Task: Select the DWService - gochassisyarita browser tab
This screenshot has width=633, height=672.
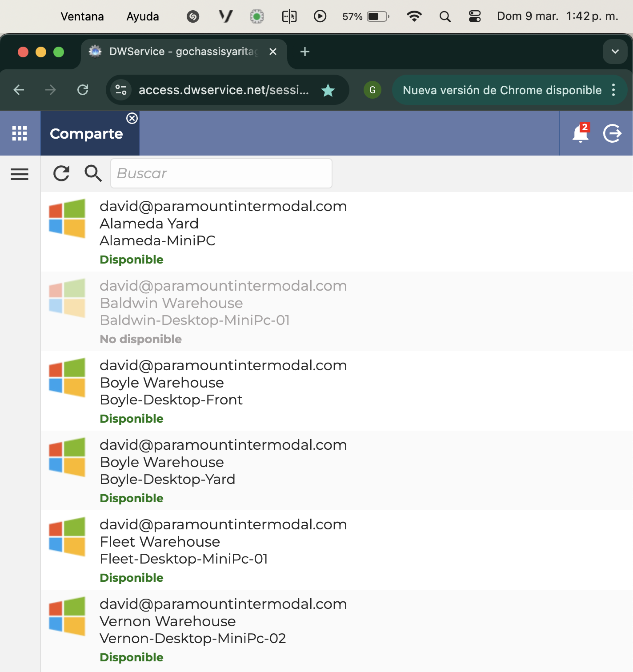Action: tap(184, 52)
